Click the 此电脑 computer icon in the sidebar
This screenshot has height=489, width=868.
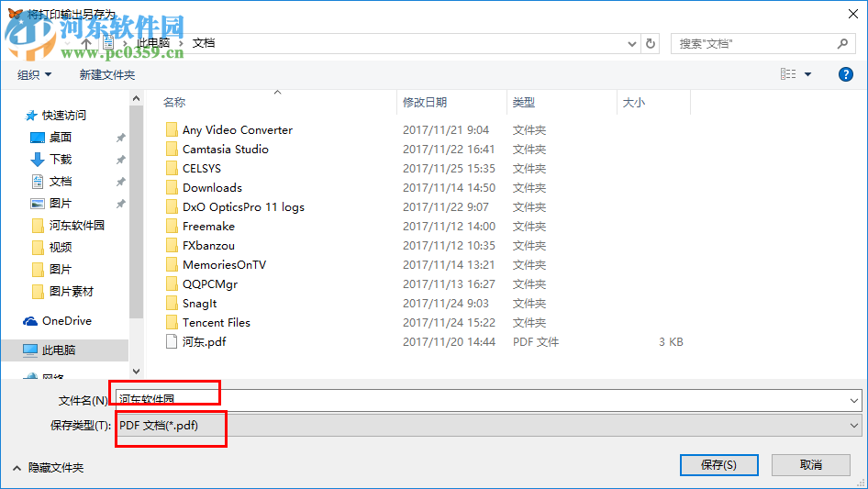(x=30, y=350)
